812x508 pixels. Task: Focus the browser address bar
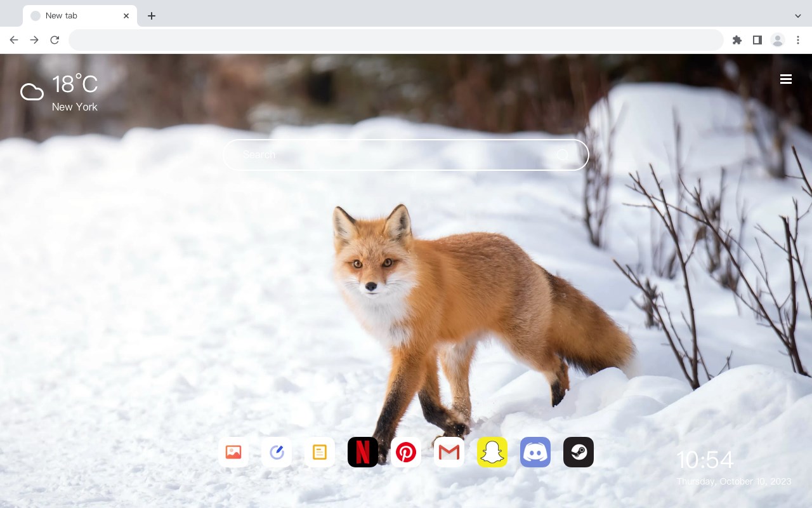pos(396,40)
